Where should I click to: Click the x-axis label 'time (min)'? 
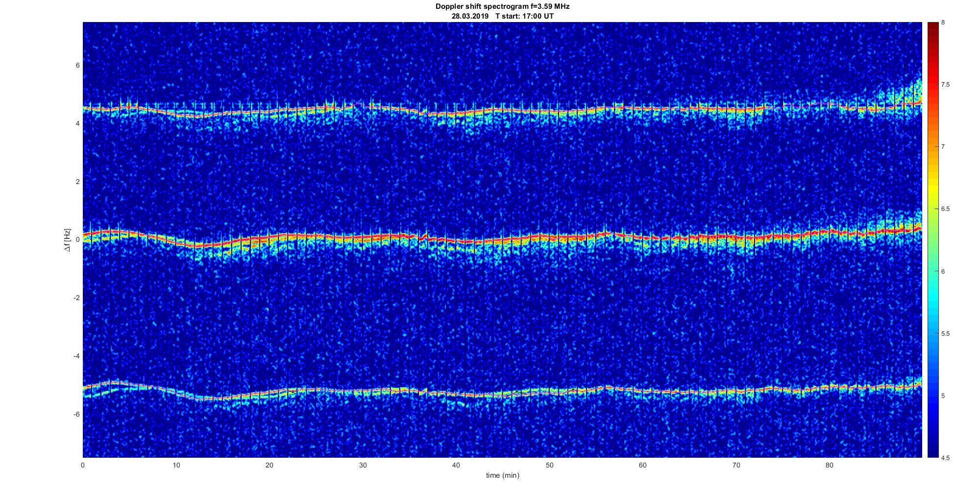(x=502, y=475)
